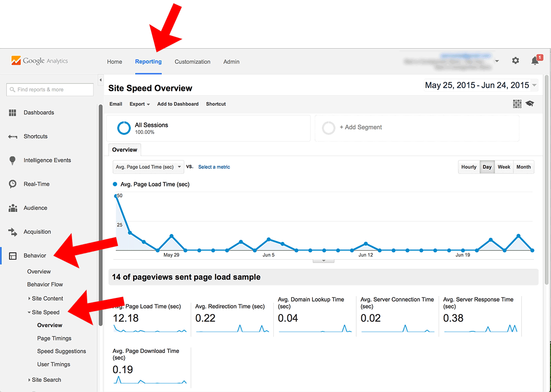Click Add to Dashboard button
551x392 pixels.
[178, 104]
